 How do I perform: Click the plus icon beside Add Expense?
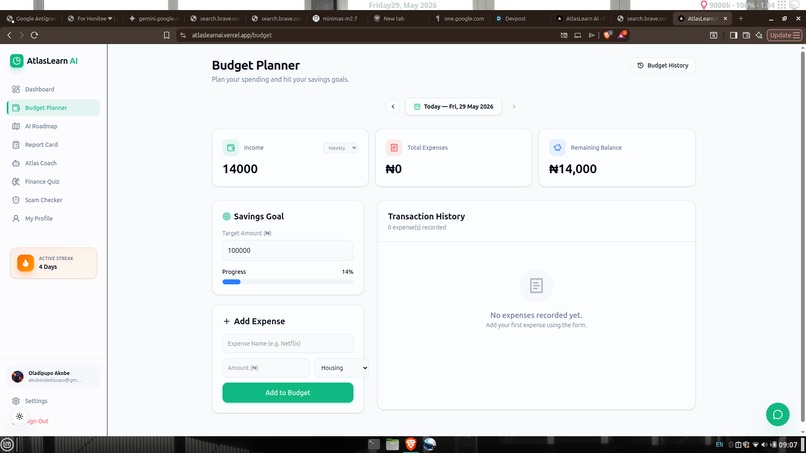226,321
